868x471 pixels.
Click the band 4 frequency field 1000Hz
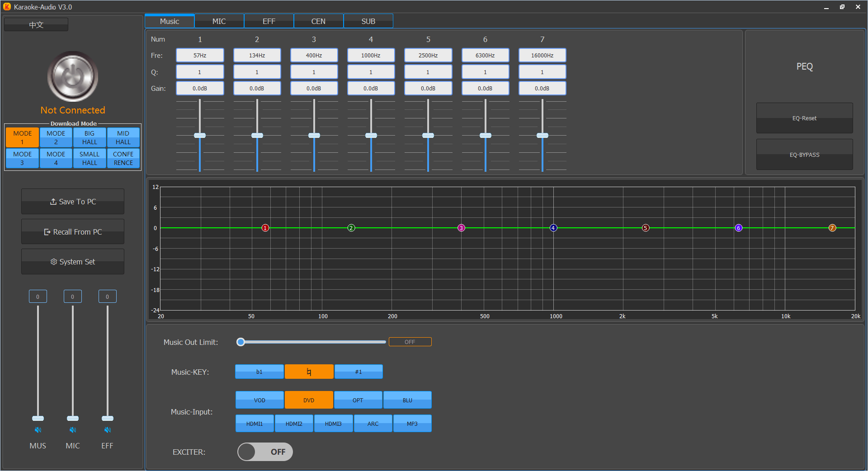tap(371, 55)
